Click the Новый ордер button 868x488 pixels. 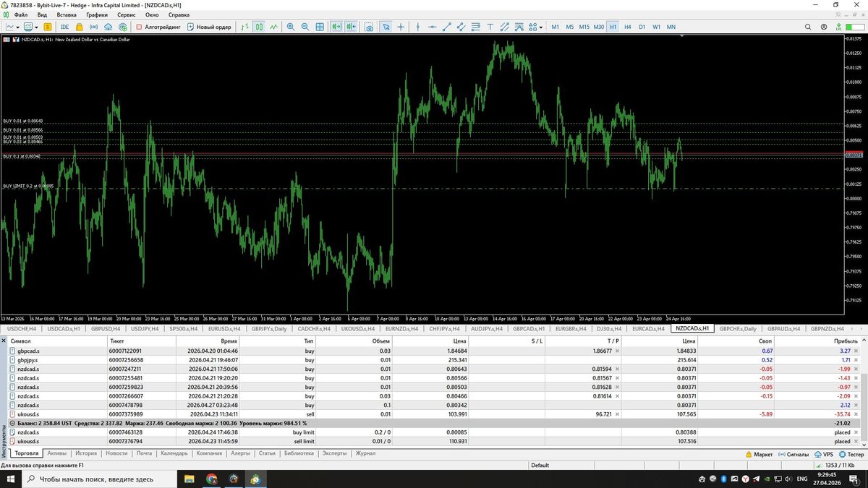click(x=209, y=27)
